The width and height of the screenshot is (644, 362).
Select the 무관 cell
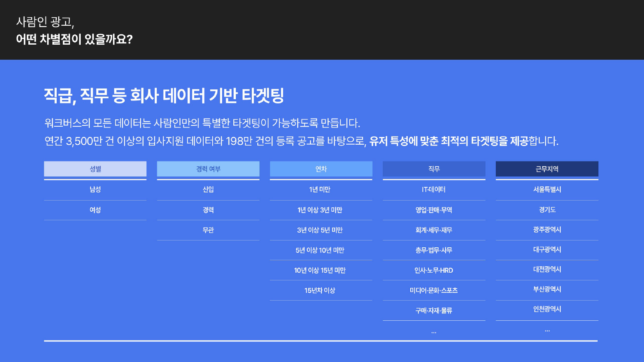(208, 230)
